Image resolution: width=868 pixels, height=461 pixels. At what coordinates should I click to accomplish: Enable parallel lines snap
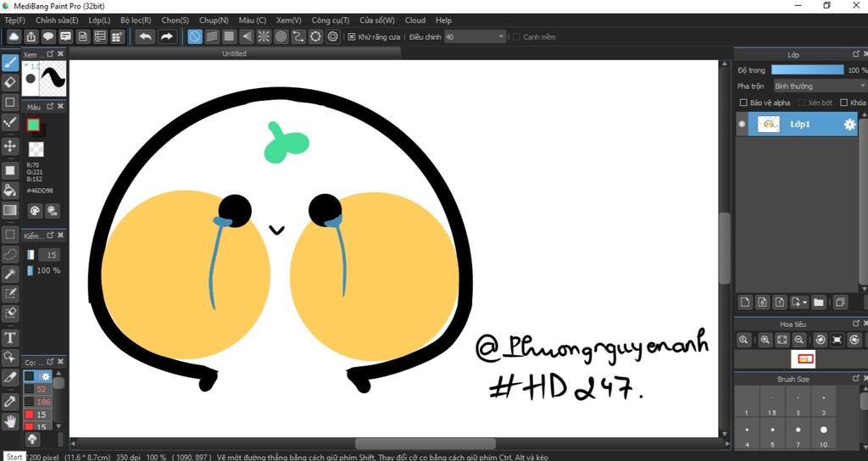[212, 37]
